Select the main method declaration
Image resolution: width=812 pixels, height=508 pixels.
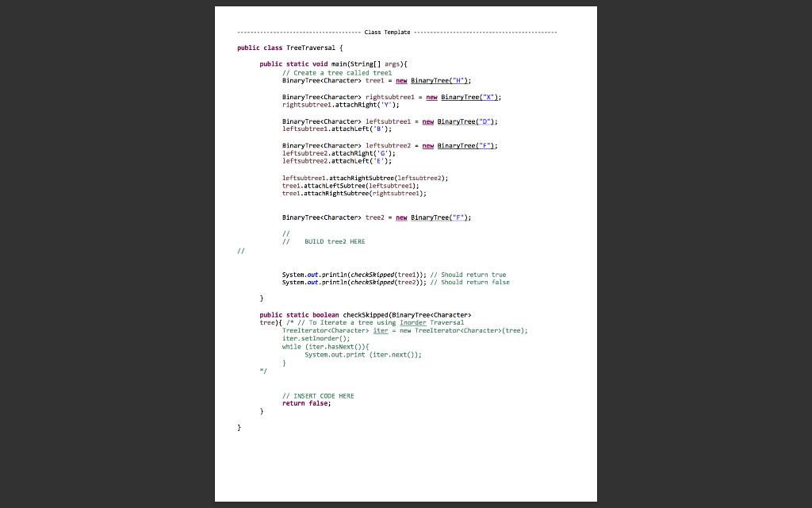click(x=333, y=63)
